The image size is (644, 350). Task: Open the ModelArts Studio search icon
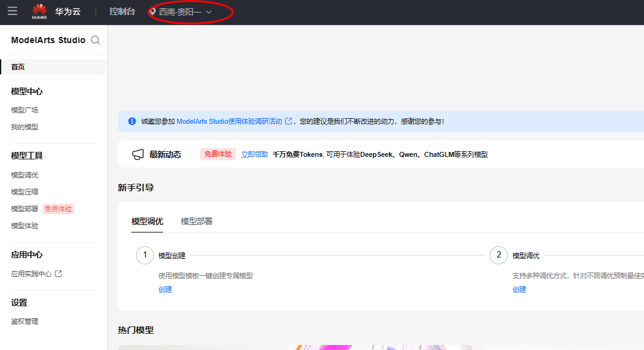tap(96, 40)
